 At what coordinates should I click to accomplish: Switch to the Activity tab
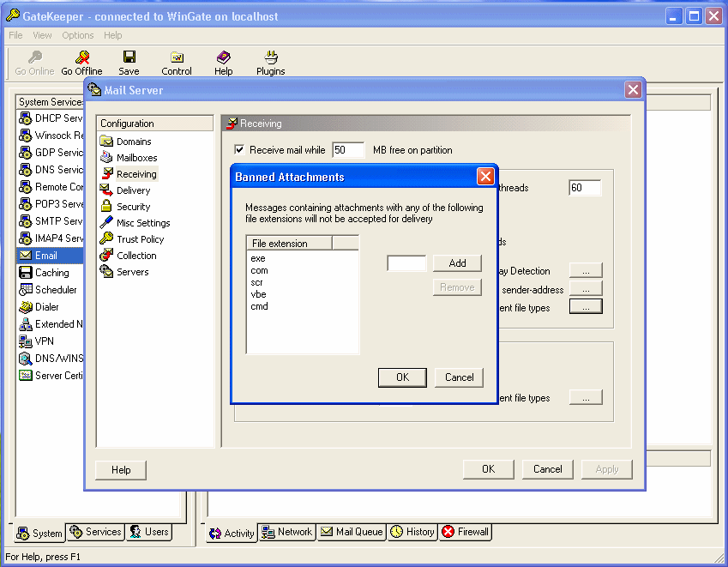232,533
